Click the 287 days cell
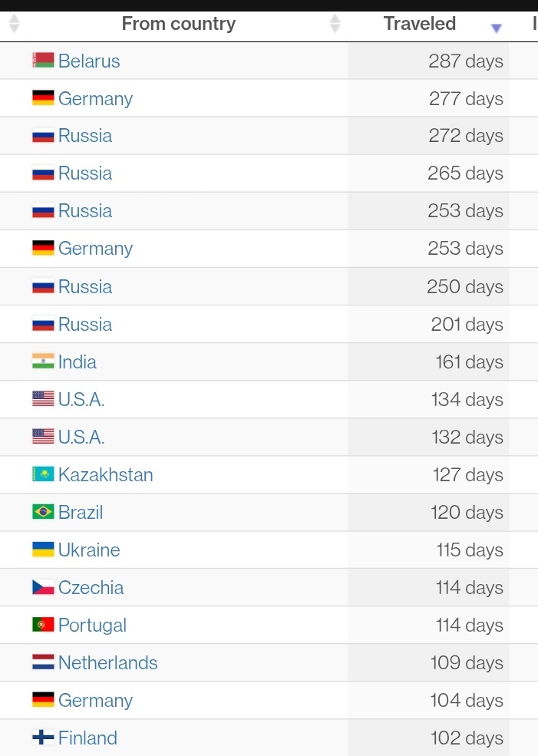This screenshot has width=538, height=756. (428, 61)
